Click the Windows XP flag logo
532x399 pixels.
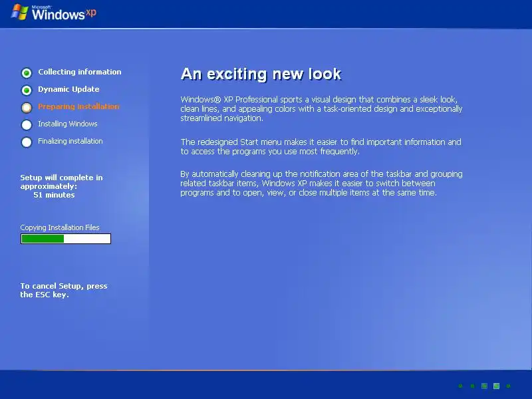tap(19, 12)
